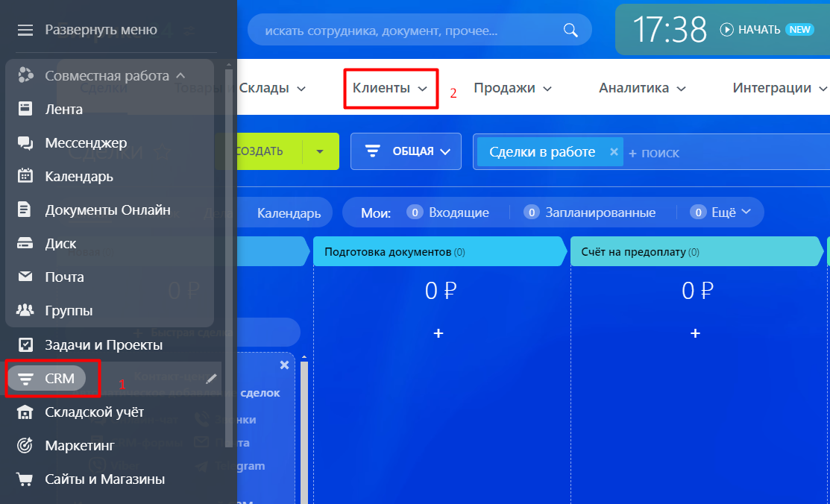Click the magnifier icon in search bar

570,31
